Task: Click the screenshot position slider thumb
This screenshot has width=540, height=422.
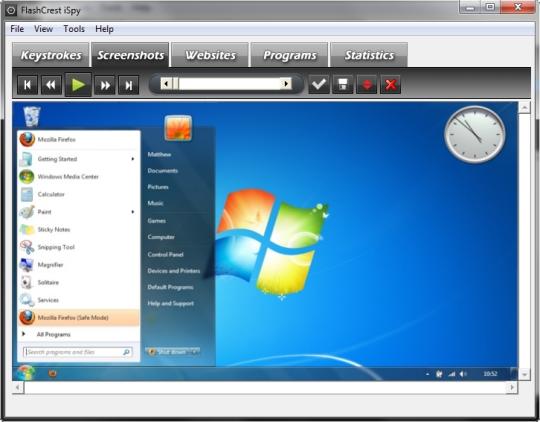Action: pyautogui.click(x=175, y=84)
